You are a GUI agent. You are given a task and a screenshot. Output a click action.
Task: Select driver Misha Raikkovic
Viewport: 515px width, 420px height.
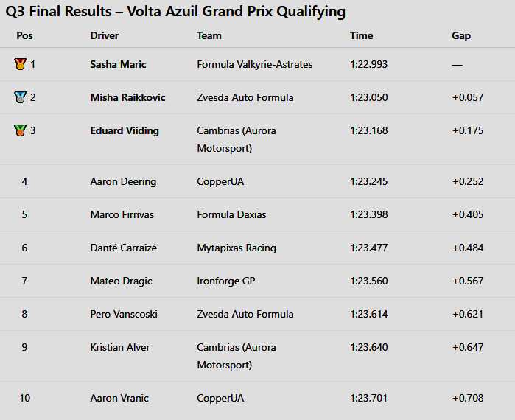click(x=127, y=97)
